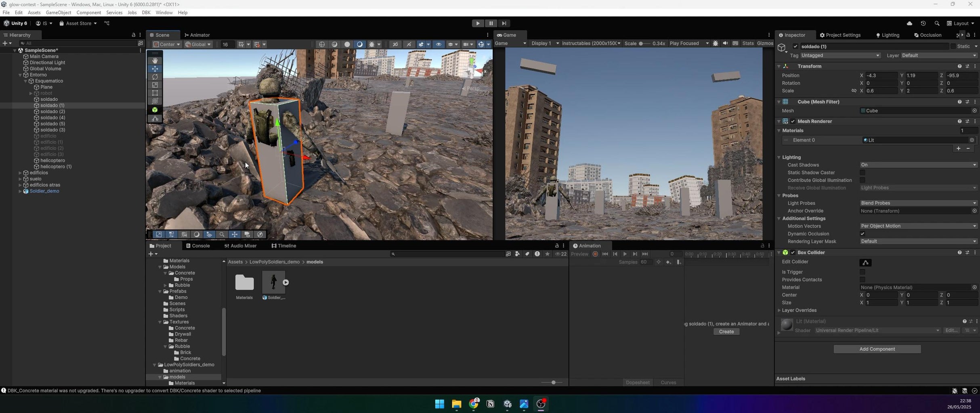
Task: Switch to the Console tab
Action: click(198, 246)
